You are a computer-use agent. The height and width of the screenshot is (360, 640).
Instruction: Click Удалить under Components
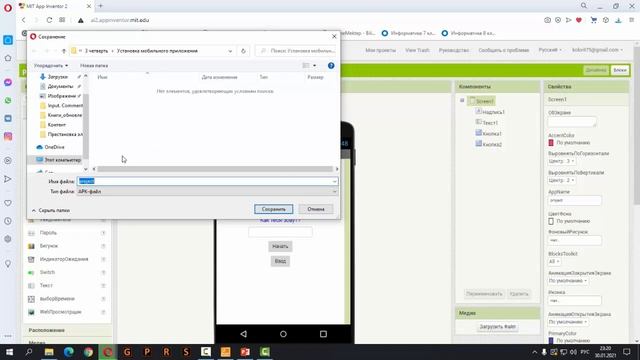[519, 294]
